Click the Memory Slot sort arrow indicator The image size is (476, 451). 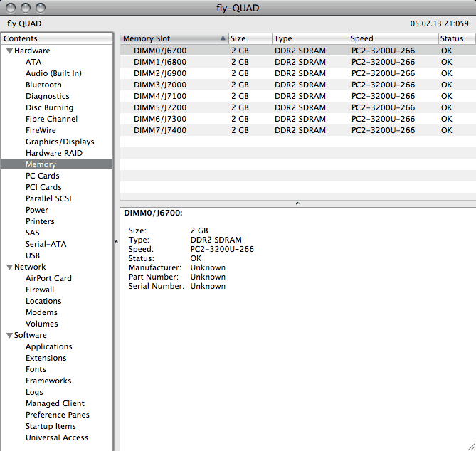pyautogui.click(x=223, y=38)
